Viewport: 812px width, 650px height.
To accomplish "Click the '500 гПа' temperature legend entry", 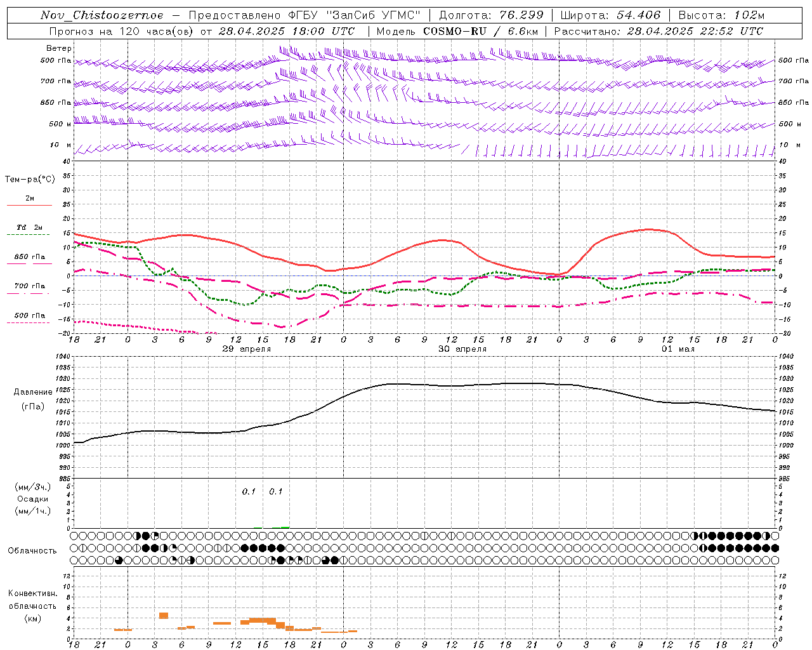I will tap(30, 315).
